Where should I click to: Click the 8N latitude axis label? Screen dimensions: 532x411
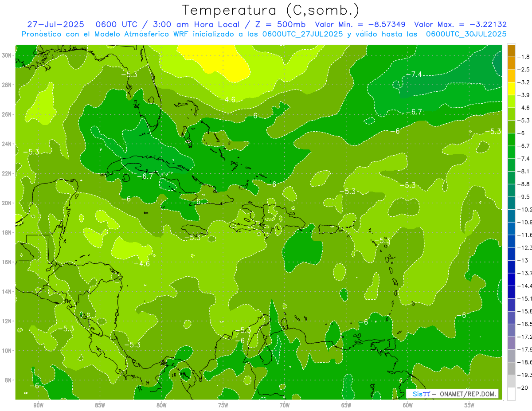(8, 380)
